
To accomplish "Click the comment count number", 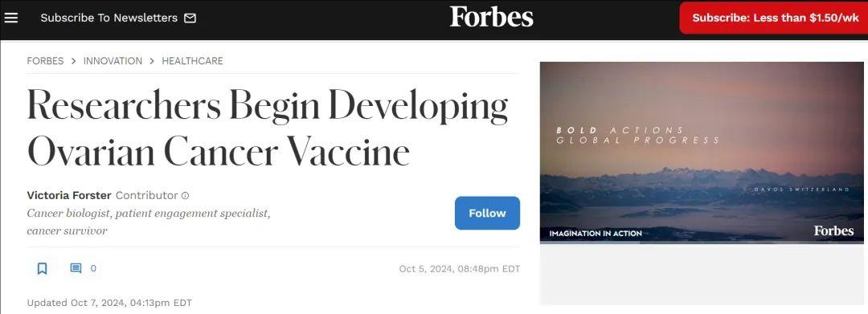I will tap(93, 269).
